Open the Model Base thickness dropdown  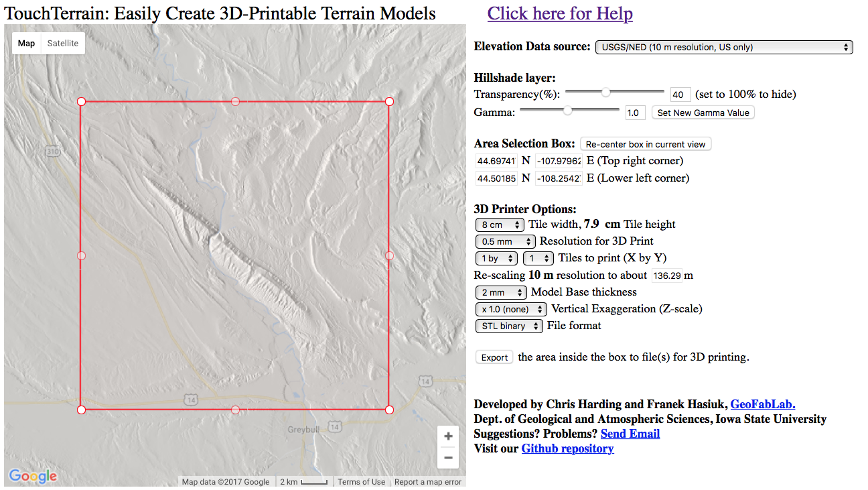tap(501, 292)
